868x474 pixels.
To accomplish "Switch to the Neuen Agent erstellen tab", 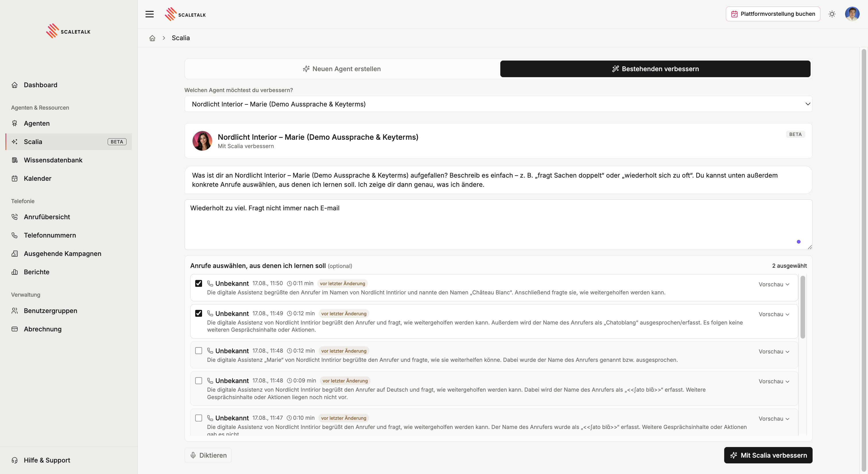I will [342, 69].
